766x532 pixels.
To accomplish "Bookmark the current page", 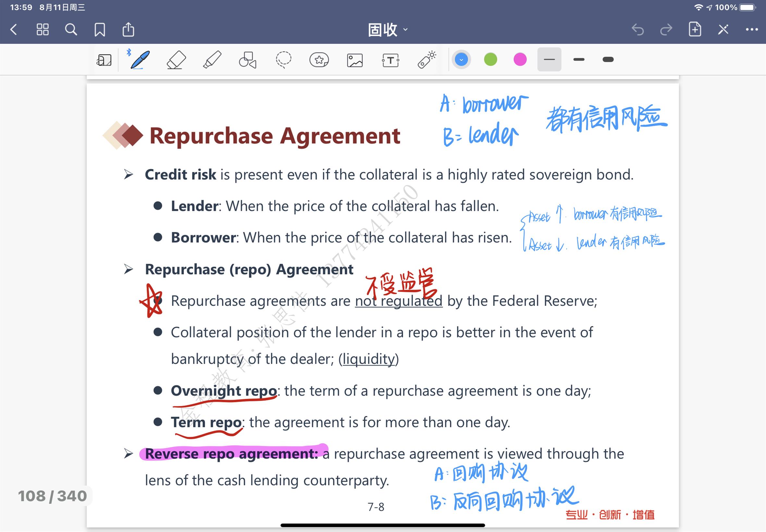I will click(100, 30).
